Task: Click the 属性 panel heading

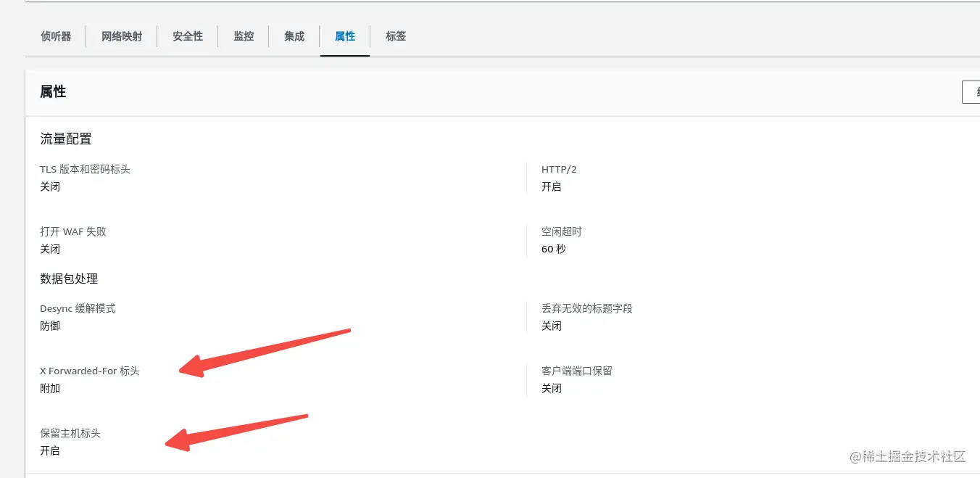Action: click(x=53, y=91)
